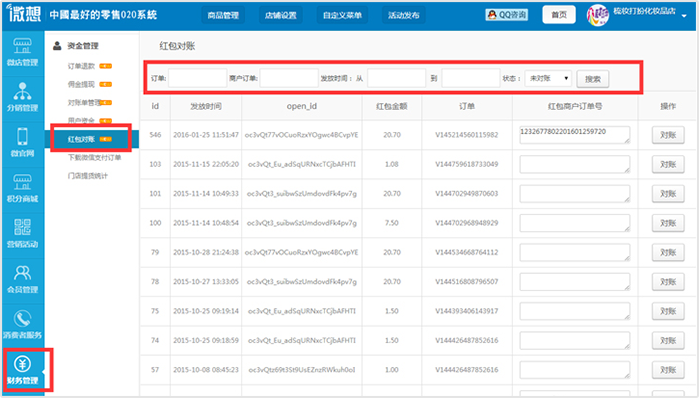This screenshot has width=699, height=398.
Task: Click the 商户订单 input field
Action: (x=289, y=78)
